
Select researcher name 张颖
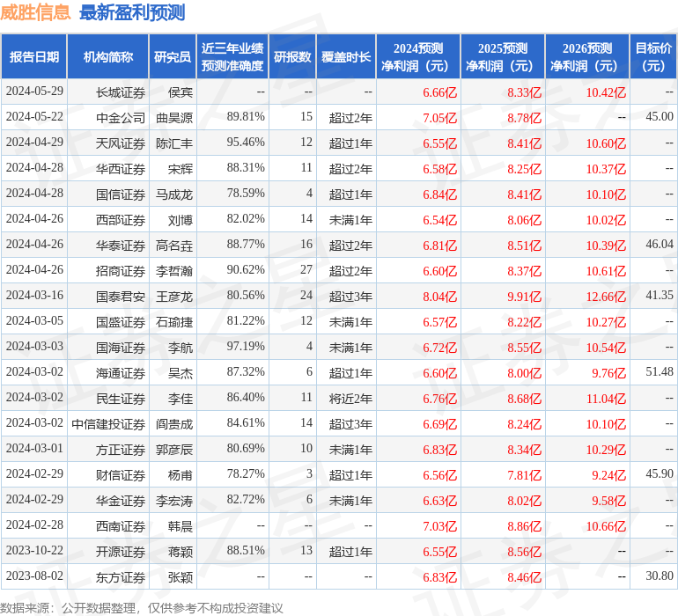click(181, 576)
